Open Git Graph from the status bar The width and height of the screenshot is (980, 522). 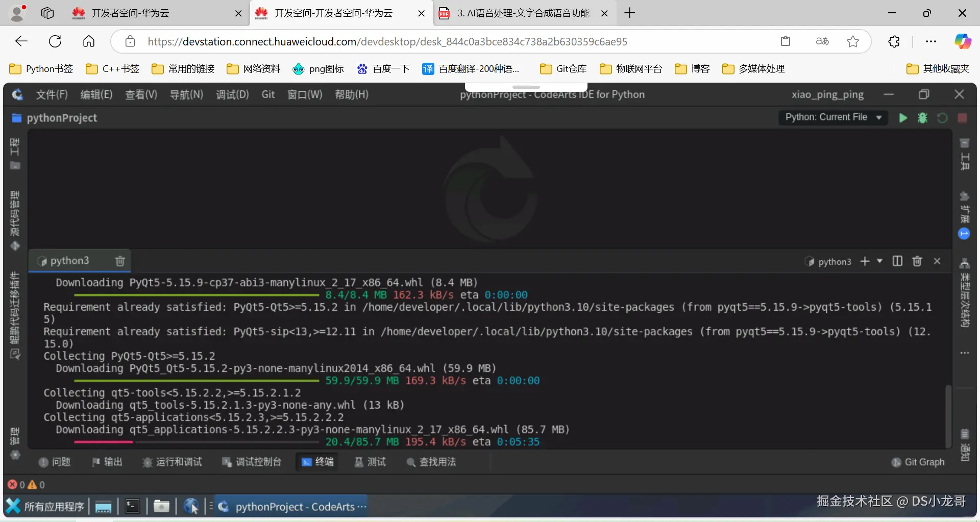pyautogui.click(x=917, y=462)
